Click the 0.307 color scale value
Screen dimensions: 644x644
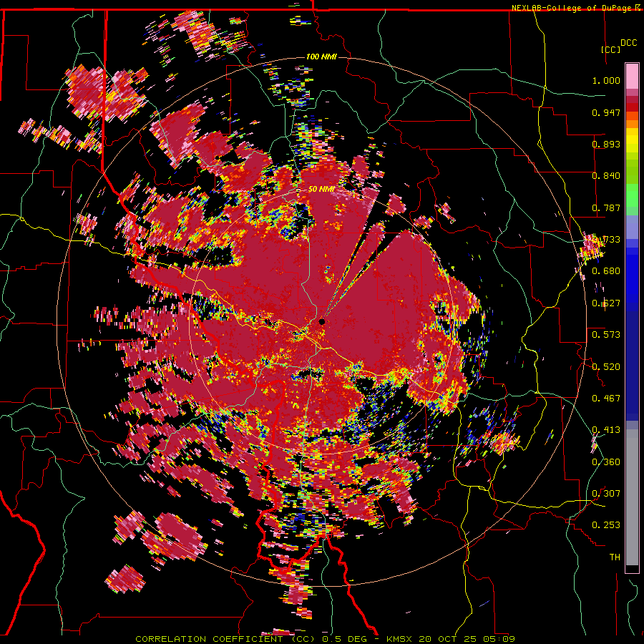click(x=606, y=494)
